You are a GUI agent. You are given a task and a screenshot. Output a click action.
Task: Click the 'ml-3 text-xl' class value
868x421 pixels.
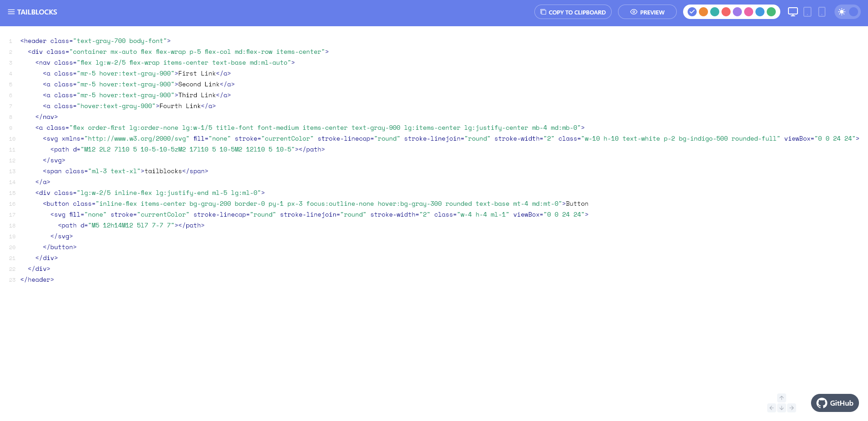coord(114,171)
